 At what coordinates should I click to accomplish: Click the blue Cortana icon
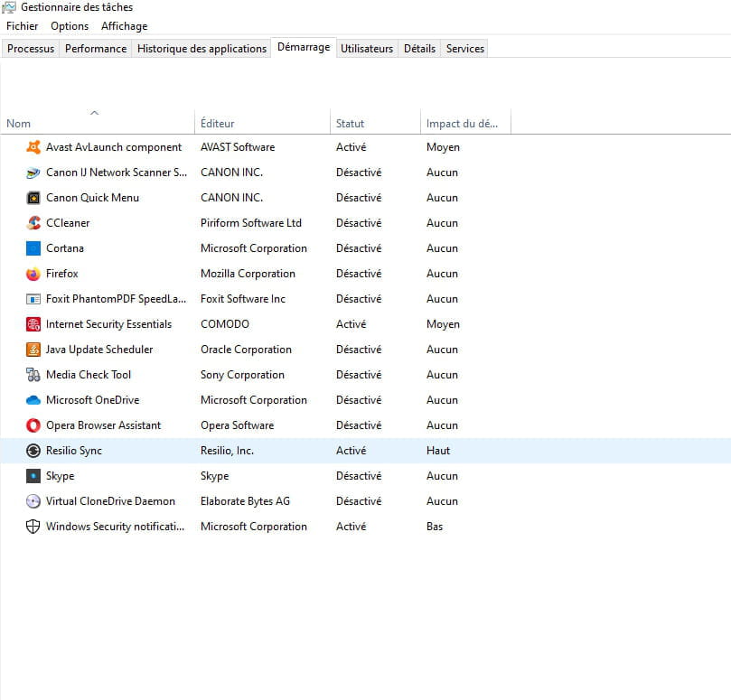[x=33, y=248]
